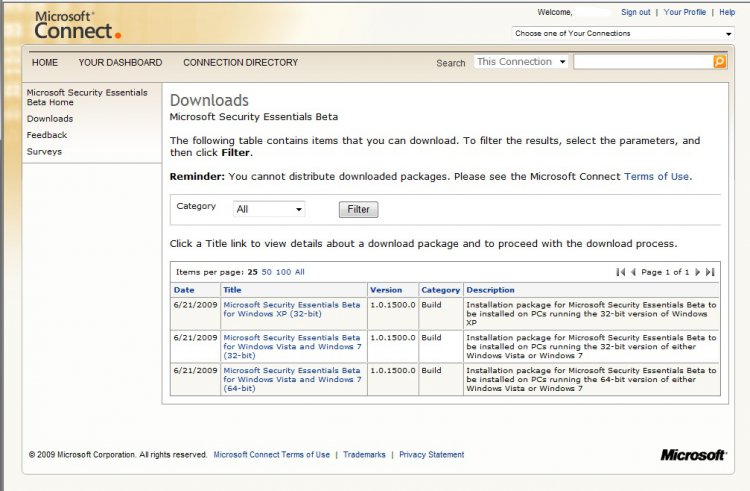The height and width of the screenshot is (491, 750).
Task: Go to last page pagination arrow
Action: tap(710, 272)
